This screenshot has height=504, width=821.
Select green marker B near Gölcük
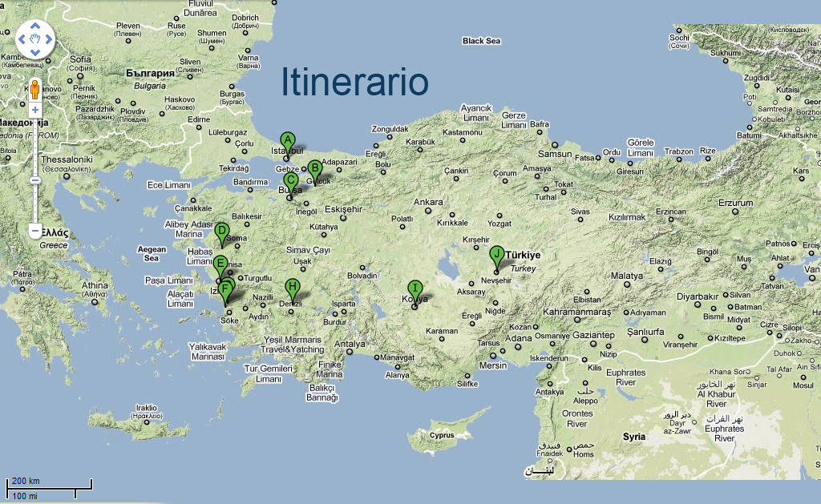[x=314, y=170]
